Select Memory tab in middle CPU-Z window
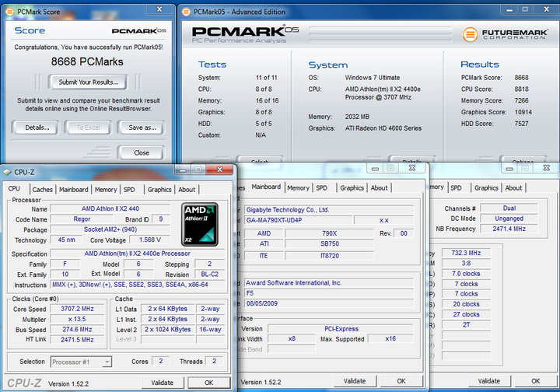The width and height of the screenshot is (560, 392). (298, 187)
